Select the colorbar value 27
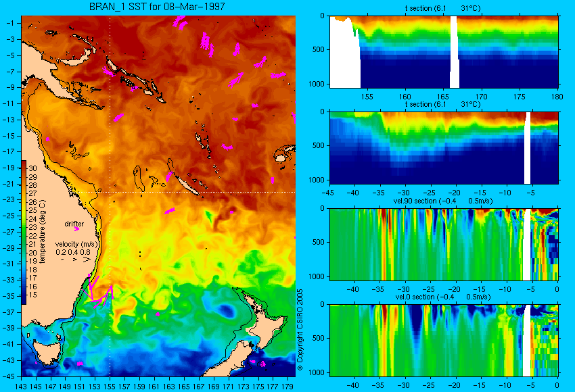The height and width of the screenshot is (392, 575). click(x=32, y=193)
